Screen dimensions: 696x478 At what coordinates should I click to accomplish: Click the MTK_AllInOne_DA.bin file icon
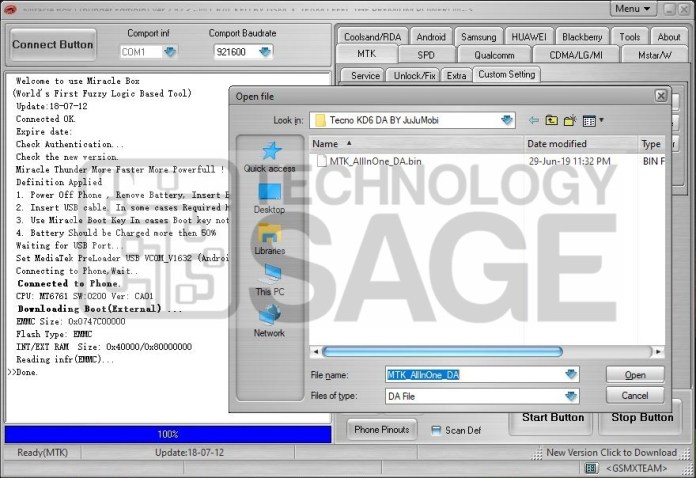pyautogui.click(x=321, y=161)
